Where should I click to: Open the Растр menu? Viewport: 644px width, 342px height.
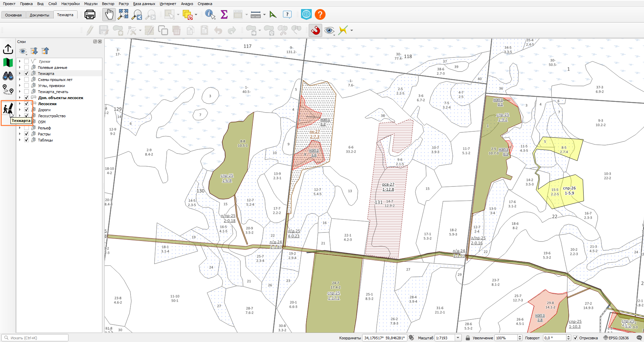(123, 4)
